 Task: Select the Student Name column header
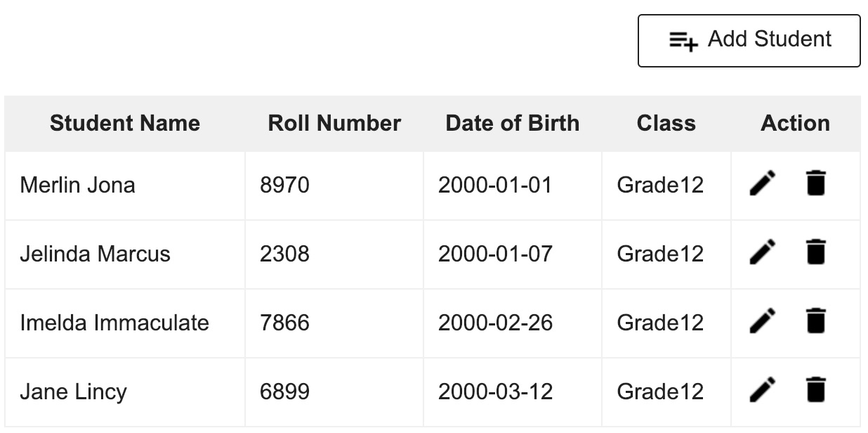(125, 124)
